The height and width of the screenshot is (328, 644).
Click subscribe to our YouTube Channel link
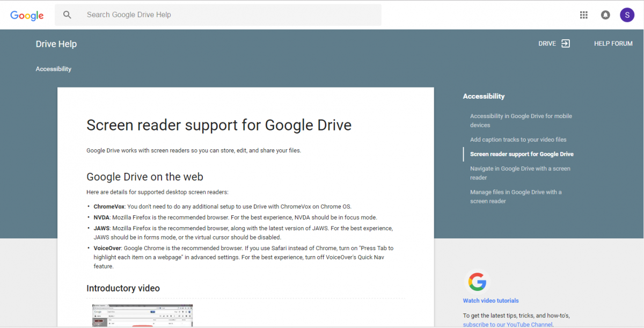[508, 324]
